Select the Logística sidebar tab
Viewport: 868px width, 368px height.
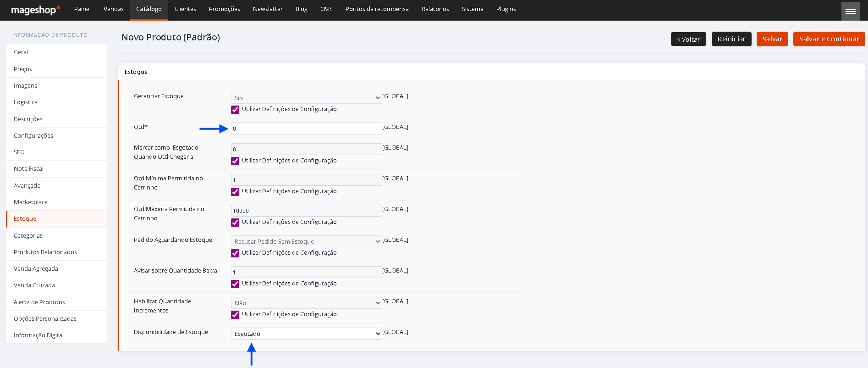tap(56, 102)
